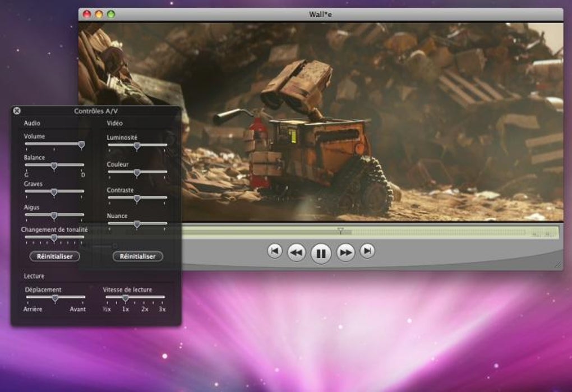Close the Contrôles A/V panel
Screen dimensions: 572x392
click(x=17, y=110)
